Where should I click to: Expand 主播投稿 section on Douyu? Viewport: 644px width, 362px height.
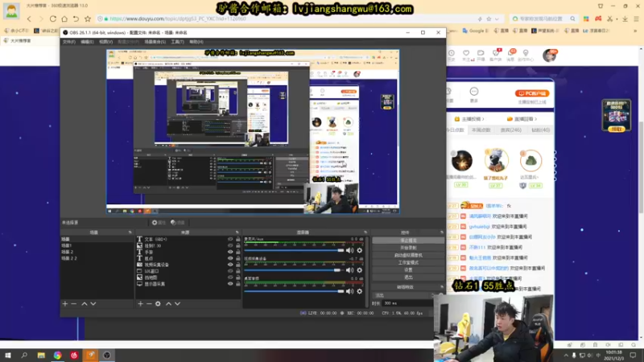point(469,119)
